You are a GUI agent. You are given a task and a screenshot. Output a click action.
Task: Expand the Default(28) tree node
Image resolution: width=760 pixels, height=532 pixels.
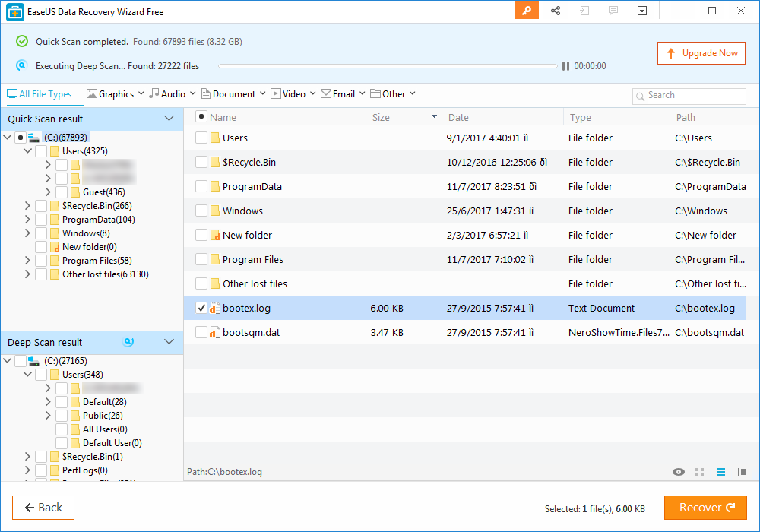point(48,402)
